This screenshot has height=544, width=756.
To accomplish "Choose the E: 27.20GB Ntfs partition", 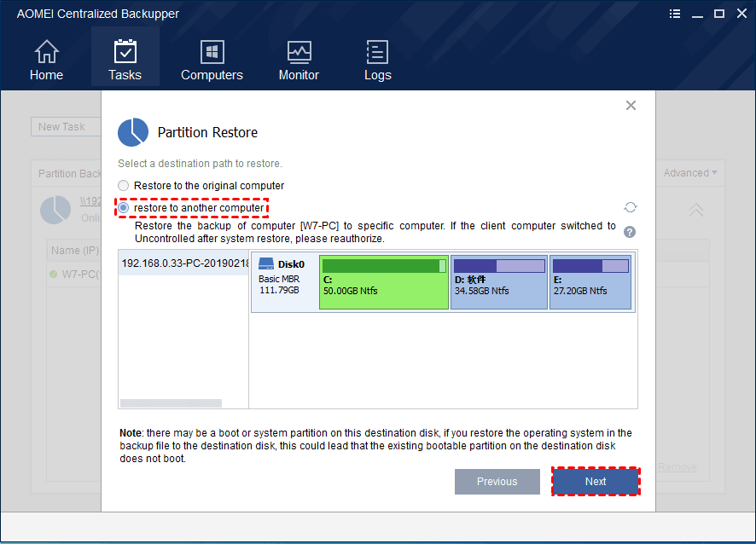I will (590, 282).
